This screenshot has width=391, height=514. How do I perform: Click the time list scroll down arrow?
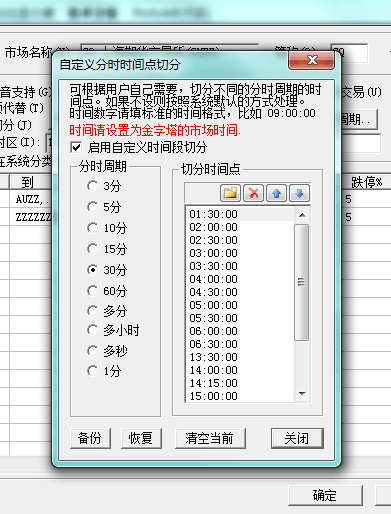(x=302, y=394)
